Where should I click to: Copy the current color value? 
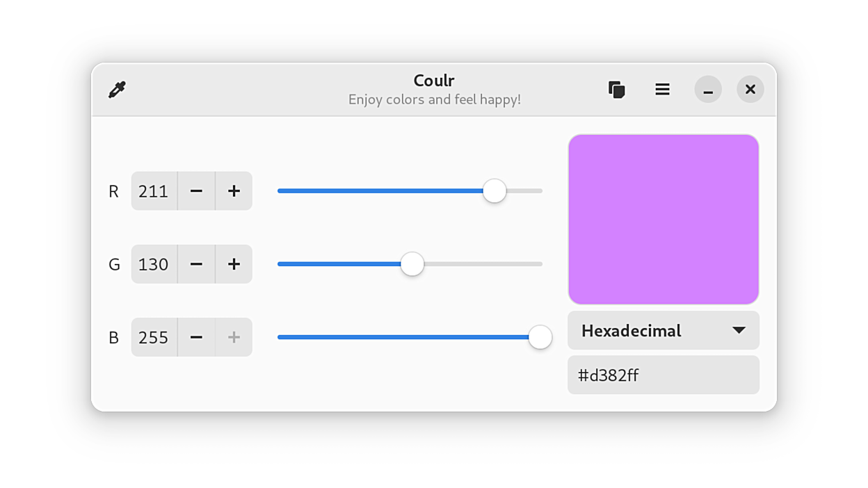pos(616,89)
